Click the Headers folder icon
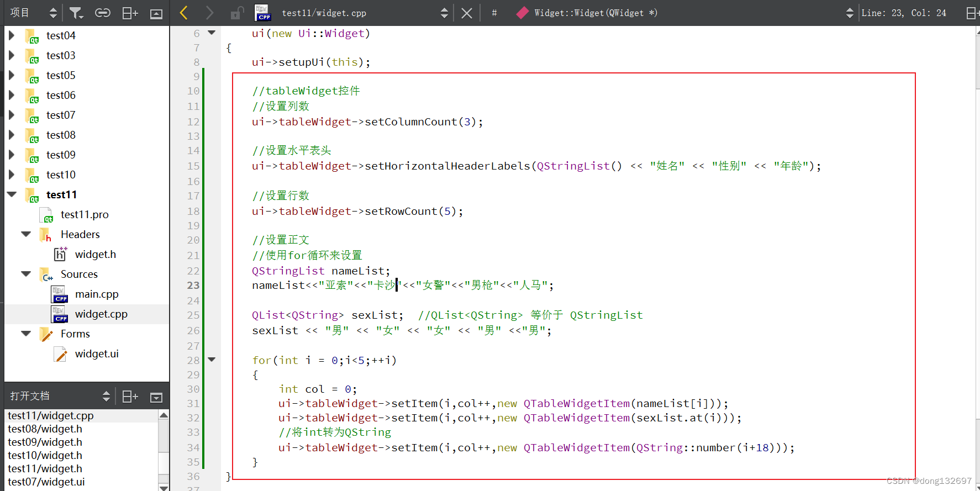Screen dimensions: 980x491 tap(46, 235)
